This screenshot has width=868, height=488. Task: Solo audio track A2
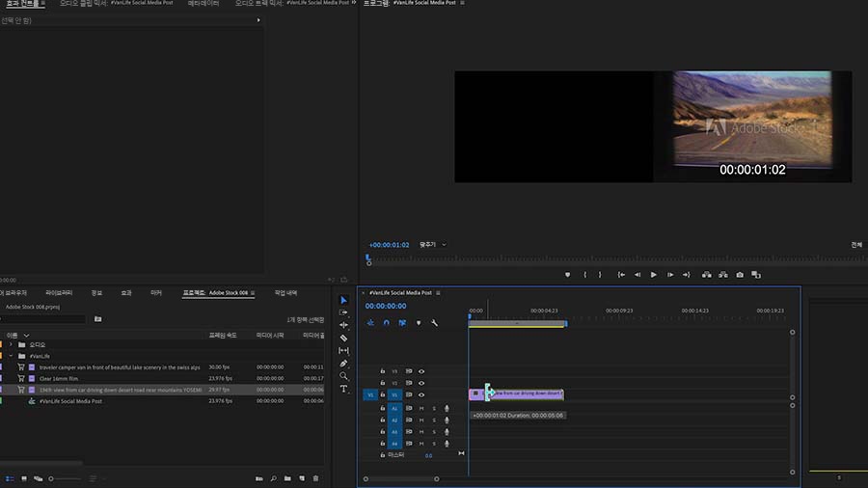[434, 420]
